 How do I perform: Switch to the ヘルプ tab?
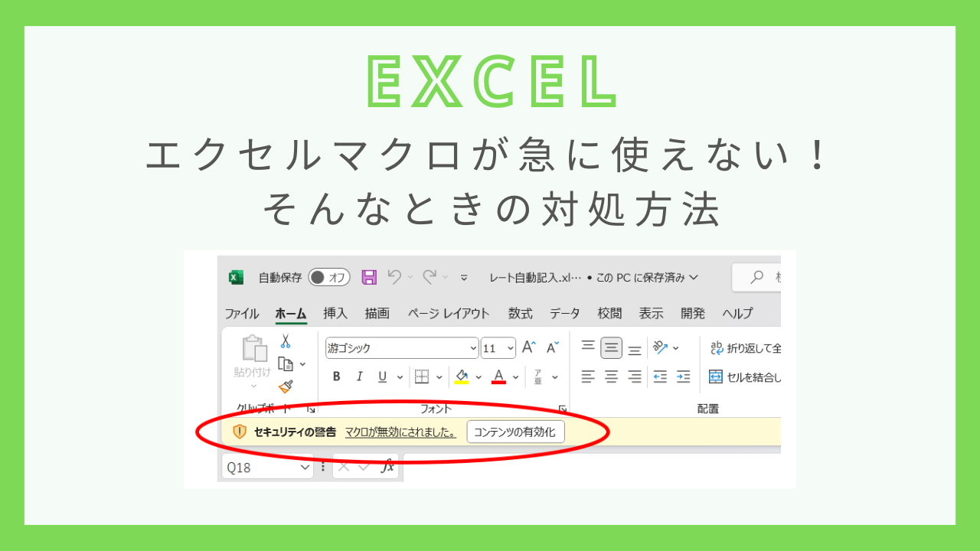(737, 313)
